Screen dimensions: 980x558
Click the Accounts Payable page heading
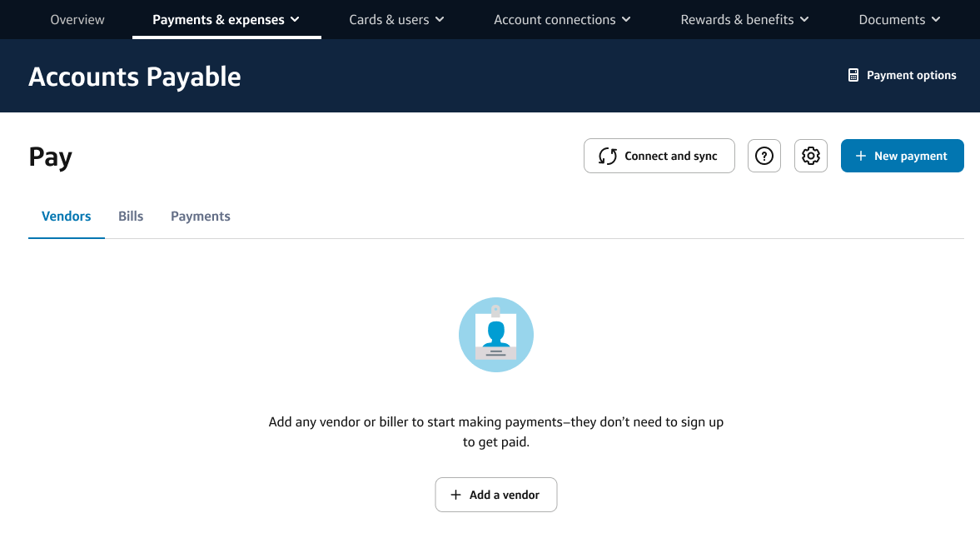[135, 77]
